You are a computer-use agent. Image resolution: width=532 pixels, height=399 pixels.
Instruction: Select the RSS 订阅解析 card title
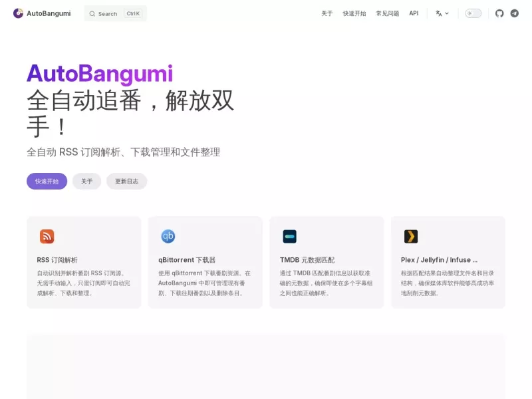click(57, 260)
